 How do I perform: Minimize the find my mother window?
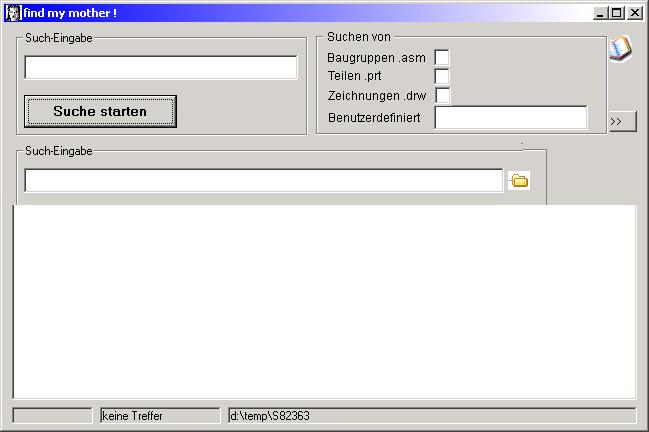pos(600,13)
